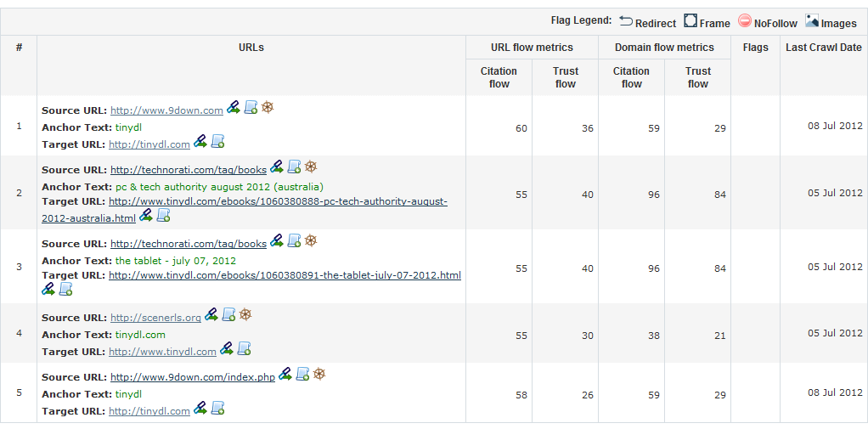Click the chain-link arrow icon beside 9down.com source URL in row 1
The image size is (868, 429).
click(234, 107)
